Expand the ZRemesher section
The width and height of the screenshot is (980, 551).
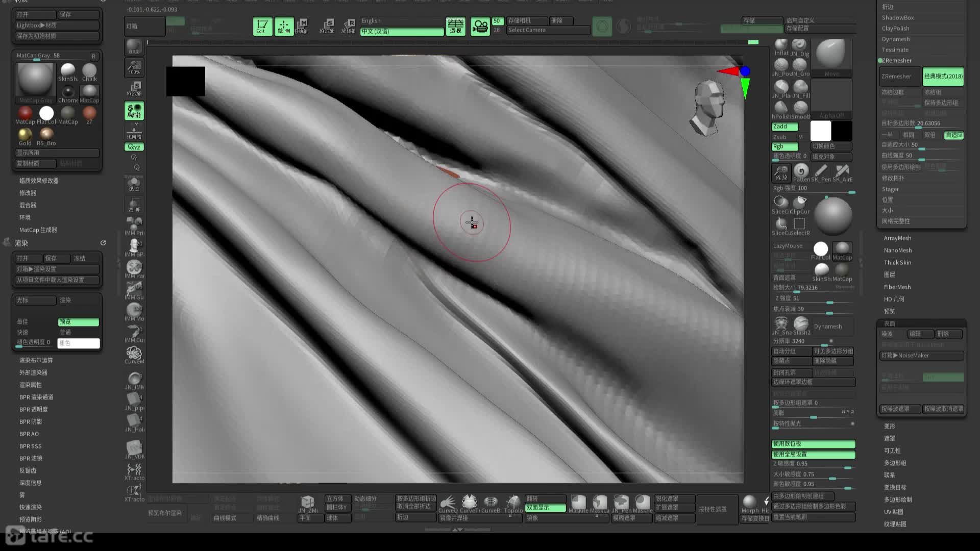click(x=897, y=60)
